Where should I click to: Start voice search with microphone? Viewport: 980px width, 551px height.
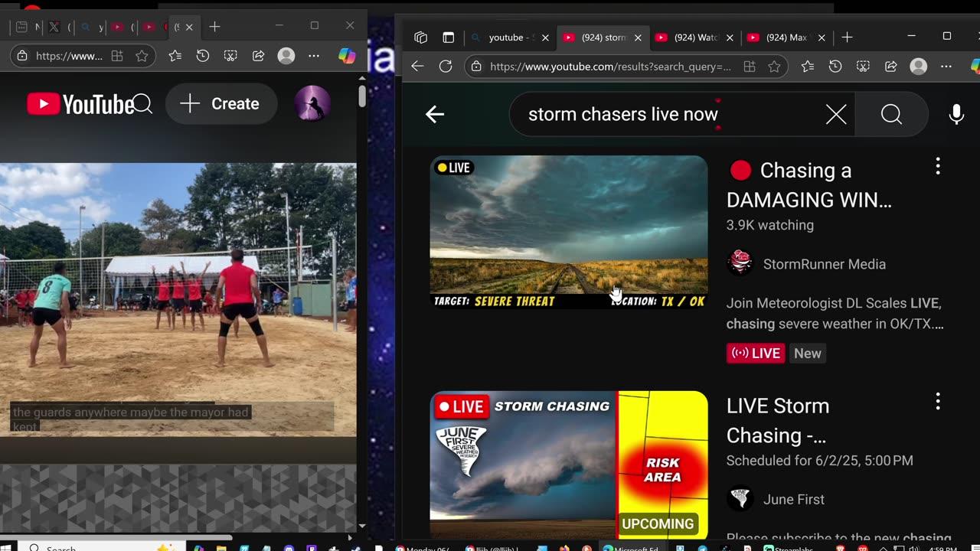(x=956, y=115)
